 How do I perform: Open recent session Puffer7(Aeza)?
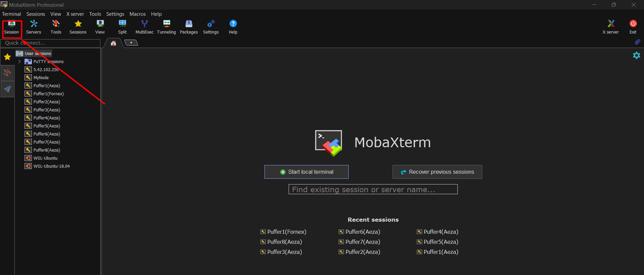pyautogui.click(x=359, y=242)
